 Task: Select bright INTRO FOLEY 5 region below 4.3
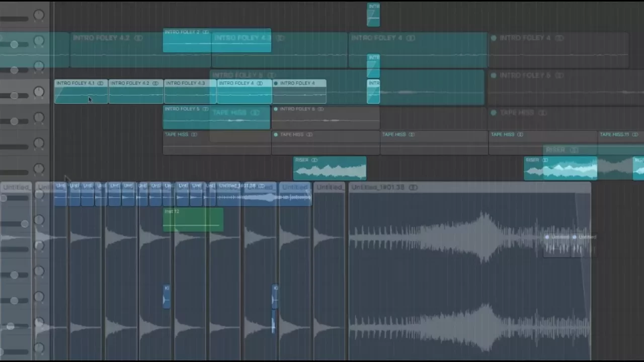[x=216, y=117]
